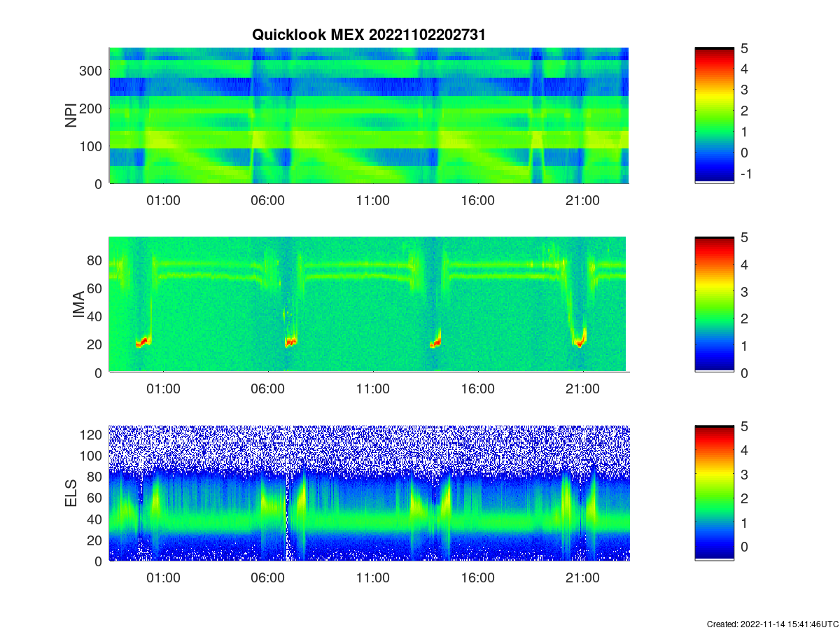Screen dimensions: 840x630
Task: Click the 16:00 tick label under ELS plot
Action: point(478,577)
